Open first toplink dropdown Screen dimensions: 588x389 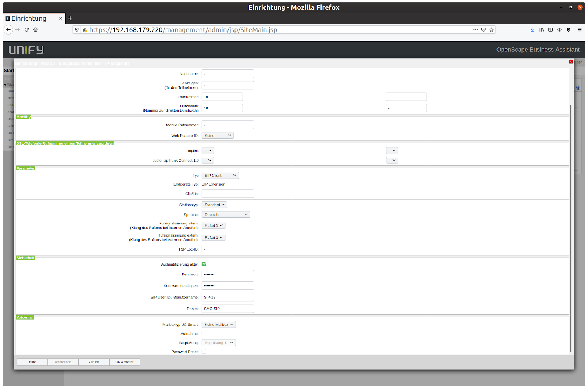pos(208,151)
